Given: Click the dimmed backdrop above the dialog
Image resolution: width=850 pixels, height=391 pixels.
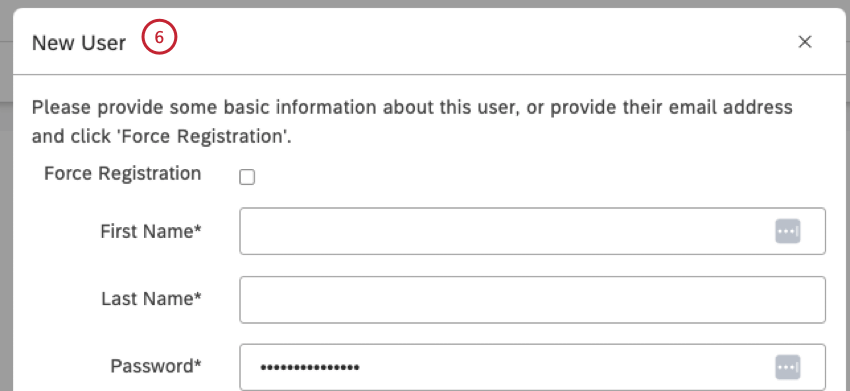Looking at the screenshot, I should (x=425, y=4).
